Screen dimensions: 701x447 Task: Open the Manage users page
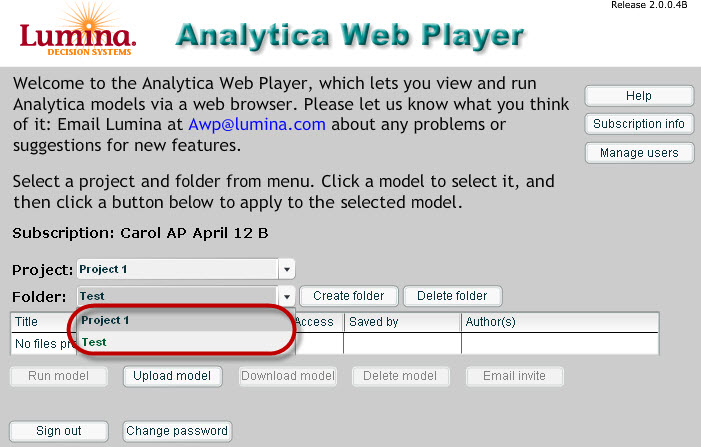[x=639, y=153]
